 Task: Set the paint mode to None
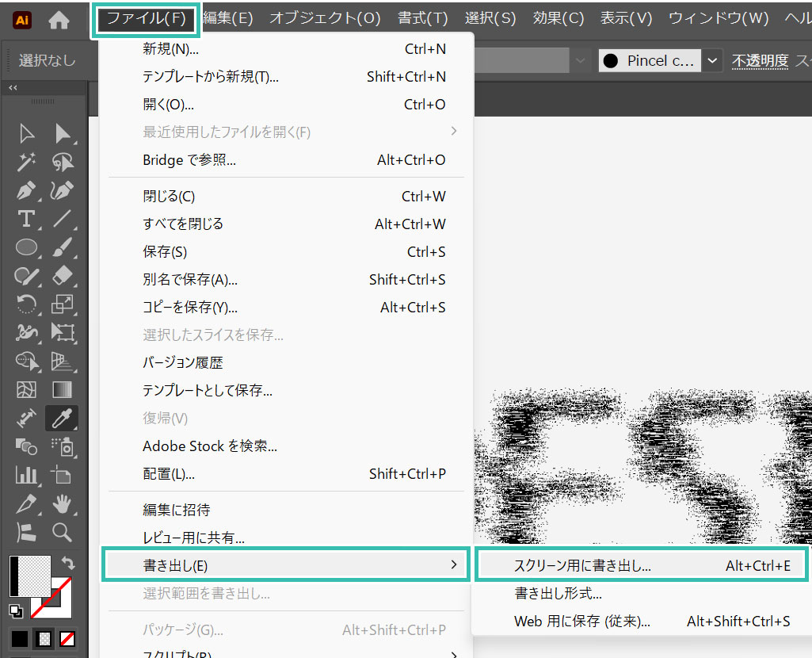pyautogui.click(x=69, y=638)
